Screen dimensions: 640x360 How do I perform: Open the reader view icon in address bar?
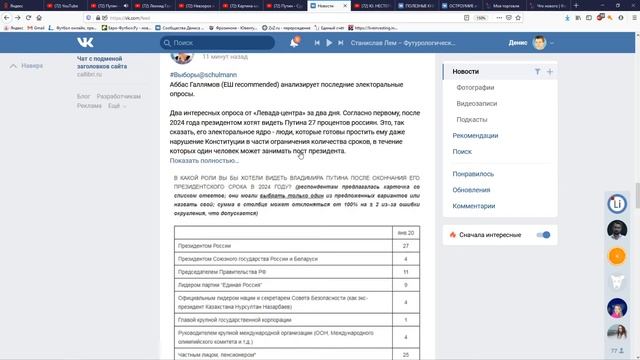tap(467, 18)
